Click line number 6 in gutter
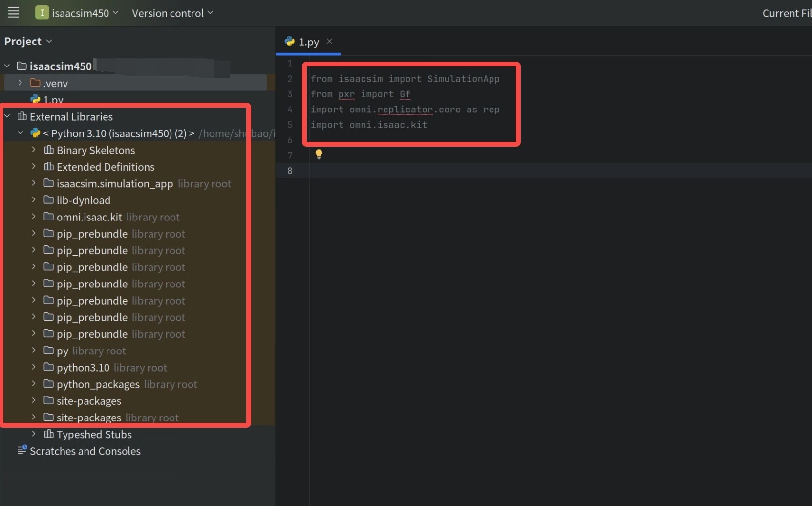The width and height of the screenshot is (812, 506). (290, 140)
